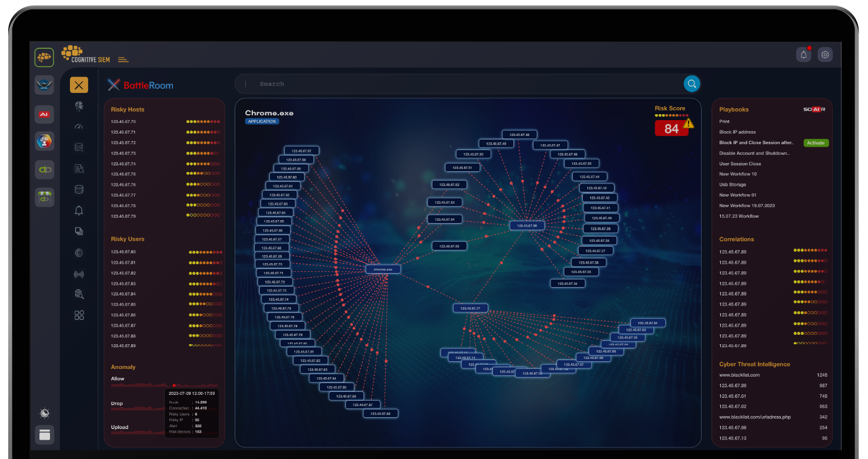Click the blue magnifier button in the search bar
This screenshot has height=459, width=868.
coord(692,84)
